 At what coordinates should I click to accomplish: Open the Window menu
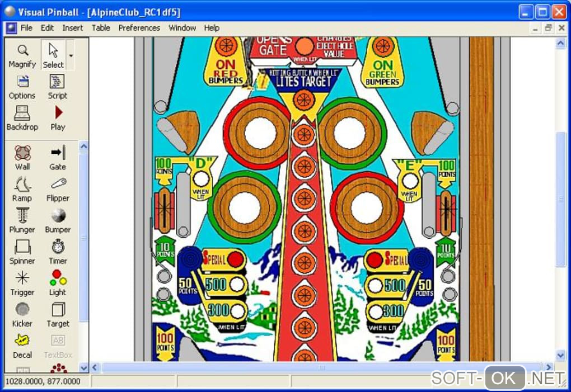(182, 28)
